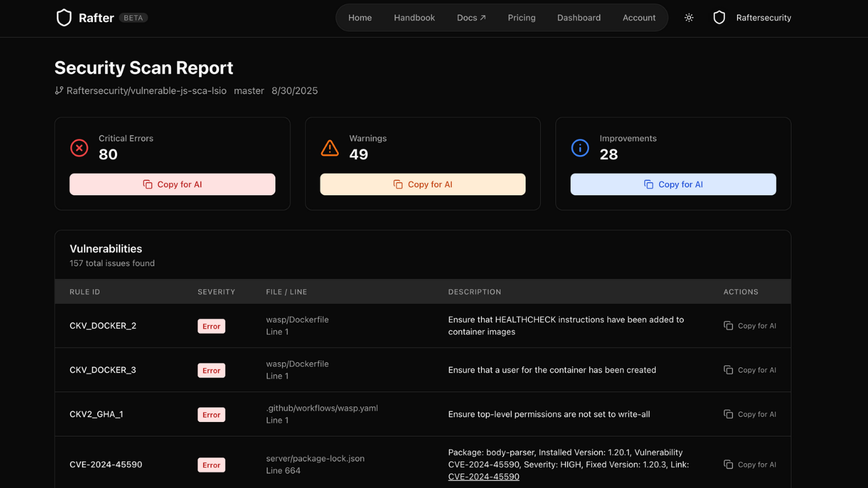Image resolution: width=868 pixels, height=488 pixels.
Task: Open Docs external link in navbar
Action: coord(471,18)
